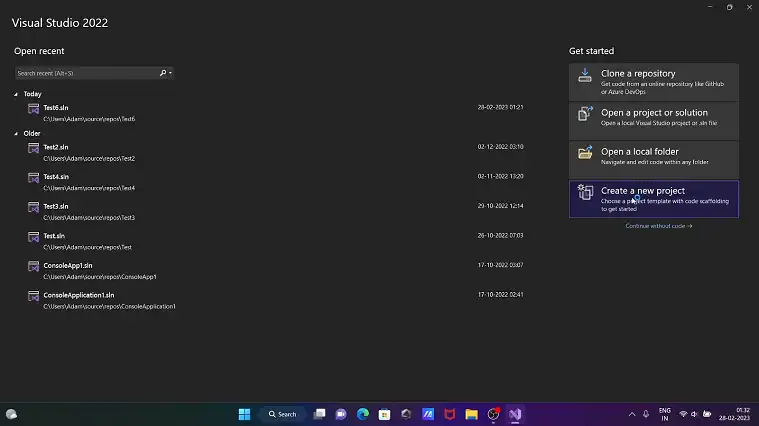Launch Microsoft Edge from the taskbar

pos(363,414)
